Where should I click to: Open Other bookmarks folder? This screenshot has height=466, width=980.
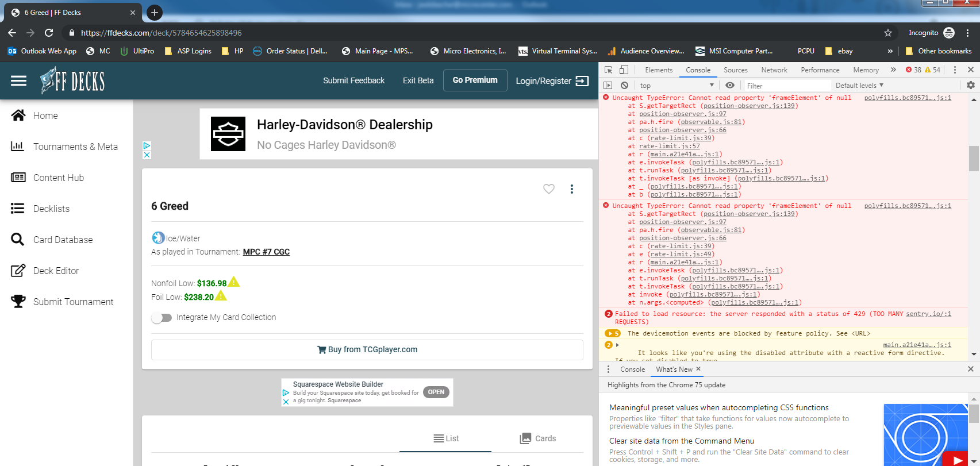coord(939,51)
